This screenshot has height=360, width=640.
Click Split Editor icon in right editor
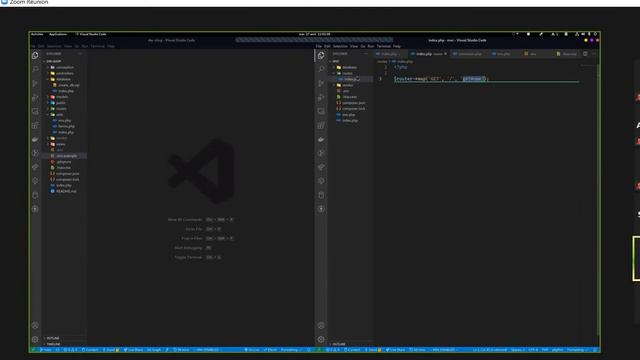click(585, 53)
